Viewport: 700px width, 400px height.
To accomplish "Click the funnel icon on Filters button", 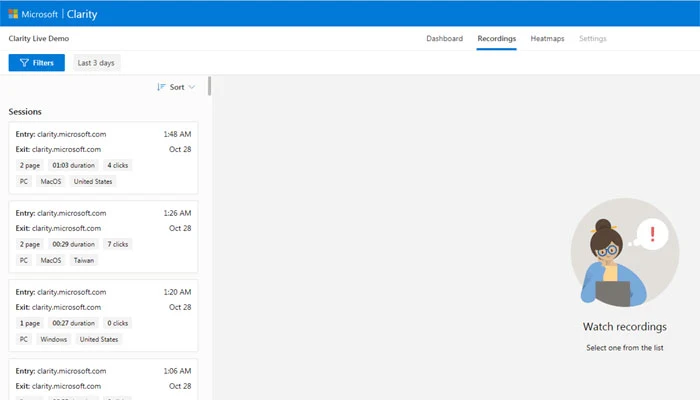I will [24, 63].
